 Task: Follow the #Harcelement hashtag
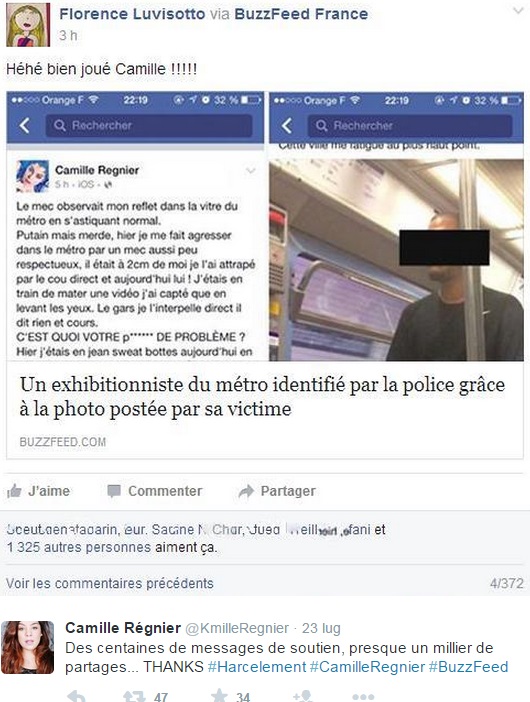point(257,667)
